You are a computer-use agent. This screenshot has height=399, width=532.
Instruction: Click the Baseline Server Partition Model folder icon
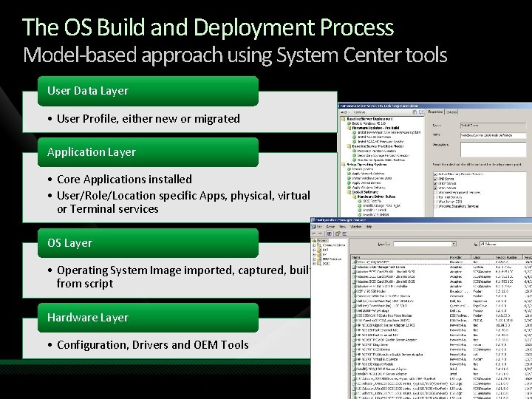click(x=349, y=146)
